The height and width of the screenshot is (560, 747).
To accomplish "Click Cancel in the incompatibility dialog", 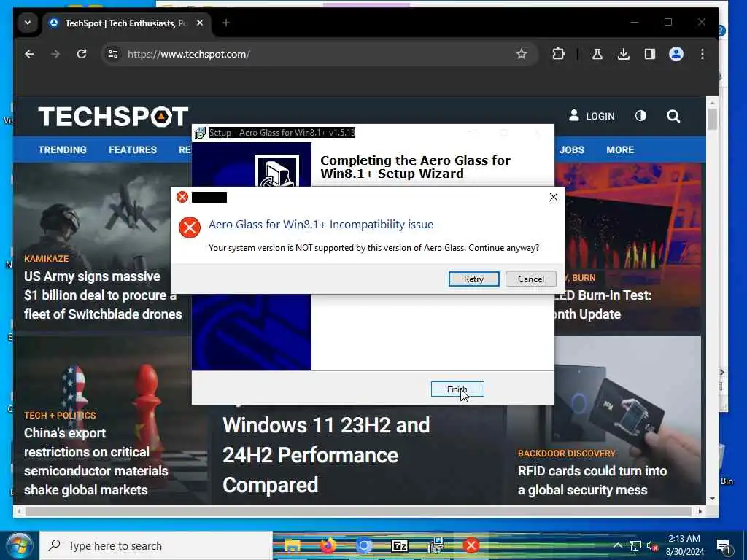I will (x=531, y=279).
